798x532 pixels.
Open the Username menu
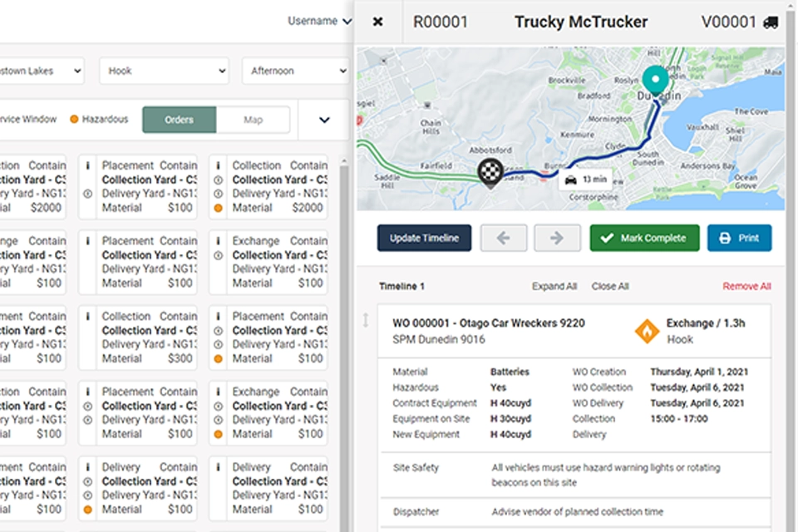pos(319,21)
